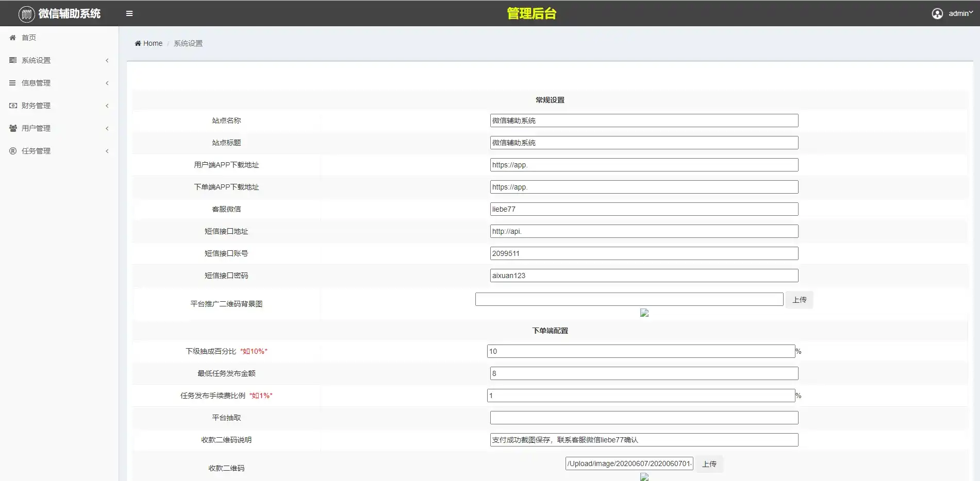Click the *如1%* hint text
Image resolution: width=980 pixels, height=481 pixels.
pos(261,396)
